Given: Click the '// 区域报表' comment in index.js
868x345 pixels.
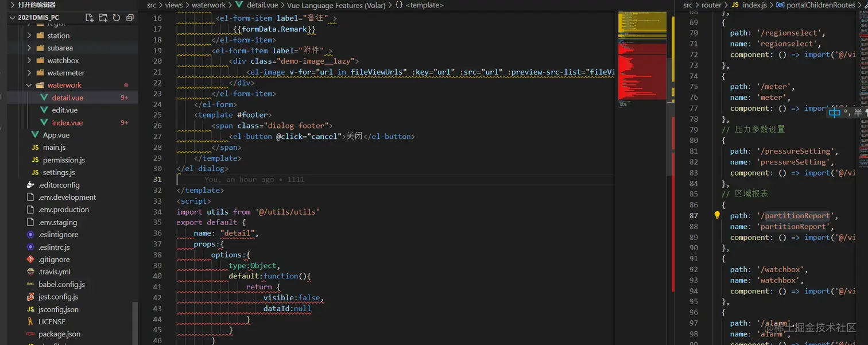Looking at the screenshot, I should point(745,194).
